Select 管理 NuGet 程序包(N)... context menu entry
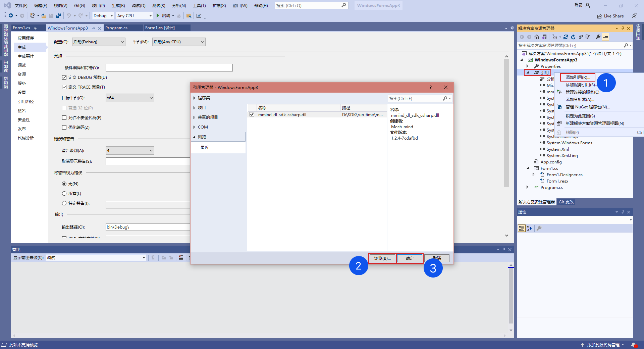This screenshot has height=349, width=644. pyautogui.click(x=588, y=107)
